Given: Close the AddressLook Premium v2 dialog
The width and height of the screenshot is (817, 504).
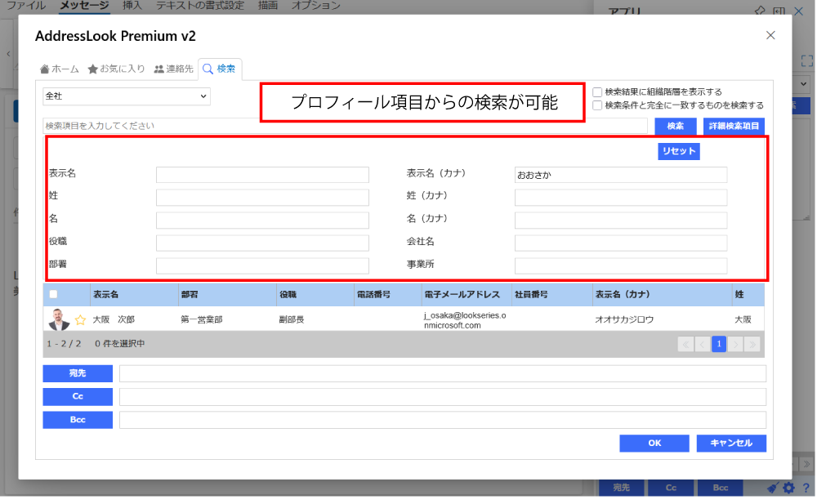Looking at the screenshot, I should click(770, 35).
